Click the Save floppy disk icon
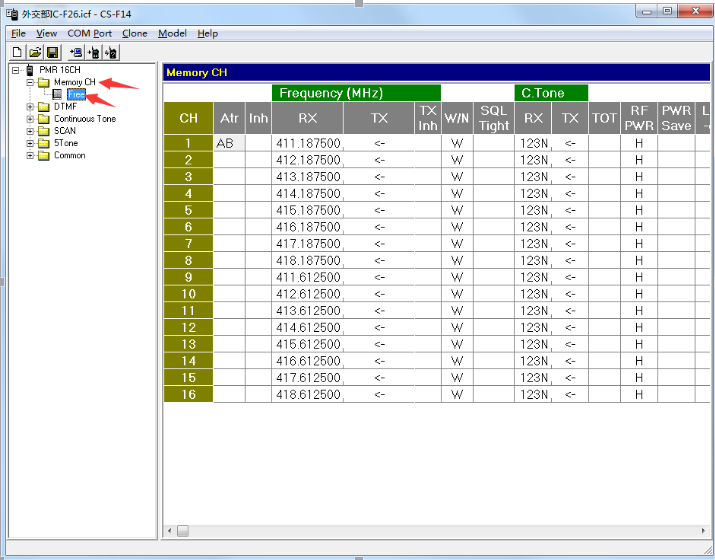The image size is (715, 560). [51, 52]
